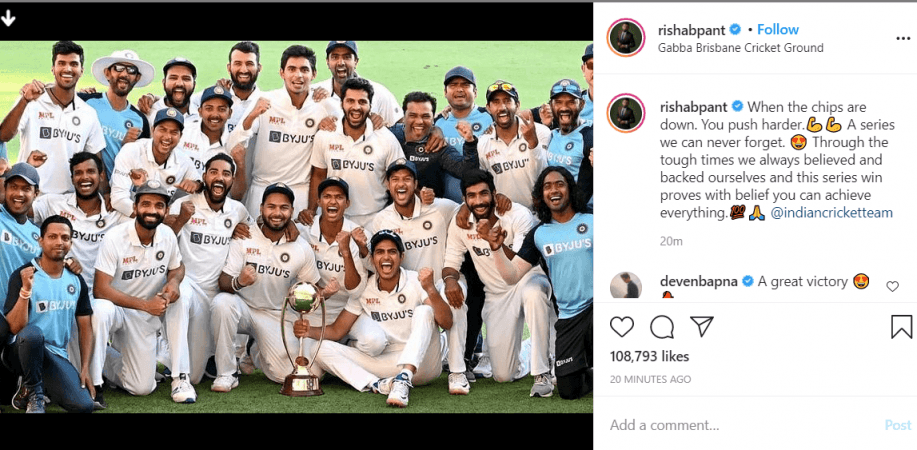Open the @indiancricketteam mention link
Screen dimensions: 917x450
pos(832,212)
